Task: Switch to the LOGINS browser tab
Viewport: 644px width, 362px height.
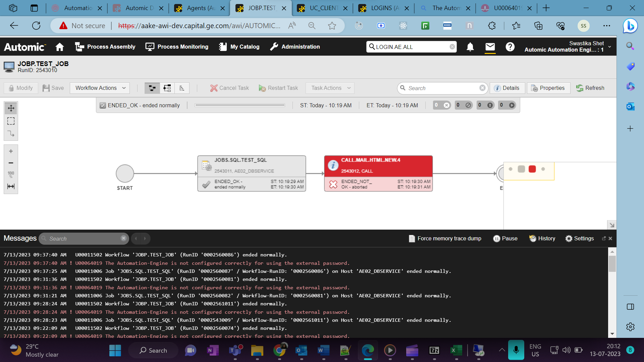Action: point(382,8)
